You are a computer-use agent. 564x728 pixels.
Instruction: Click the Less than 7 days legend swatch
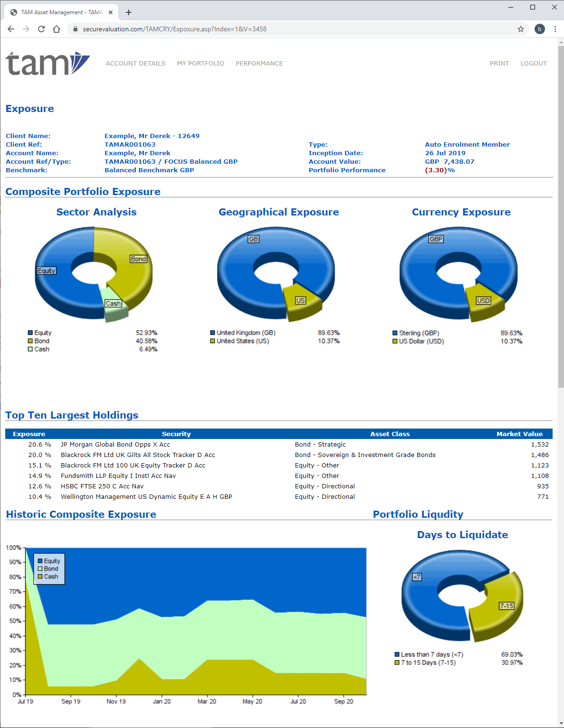coord(397,654)
